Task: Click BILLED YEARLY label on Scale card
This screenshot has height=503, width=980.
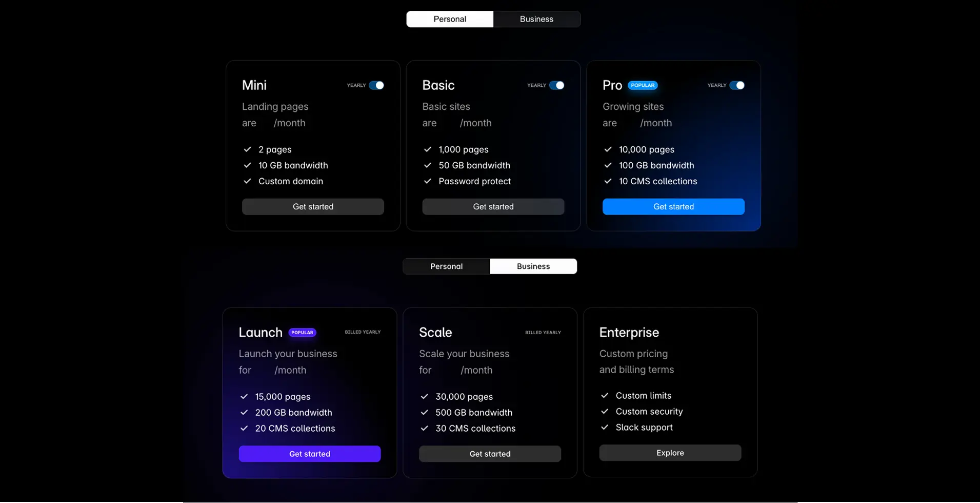Action: click(543, 333)
